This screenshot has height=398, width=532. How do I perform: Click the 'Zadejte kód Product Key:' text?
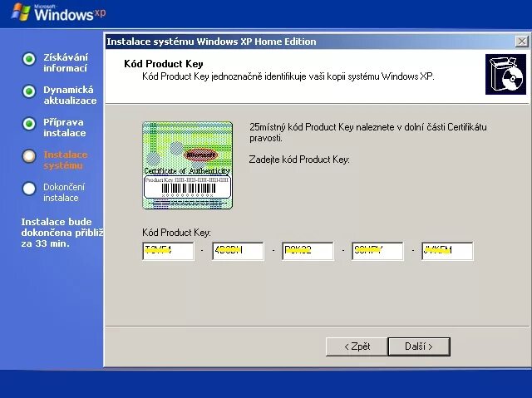(299, 160)
